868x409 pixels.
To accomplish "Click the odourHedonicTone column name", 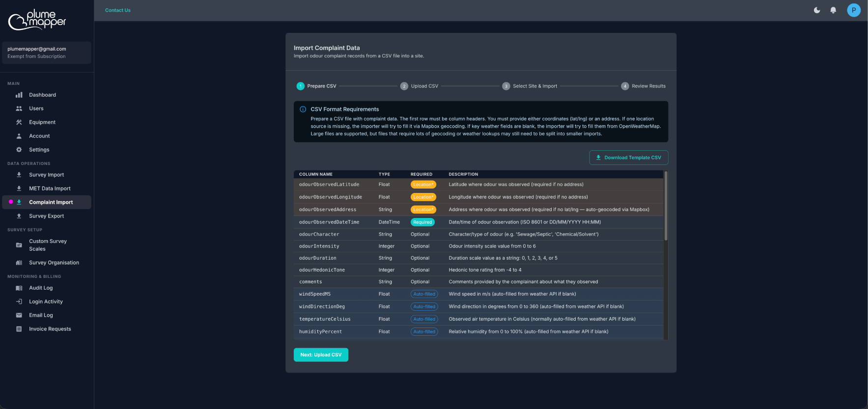I will point(322,270).
